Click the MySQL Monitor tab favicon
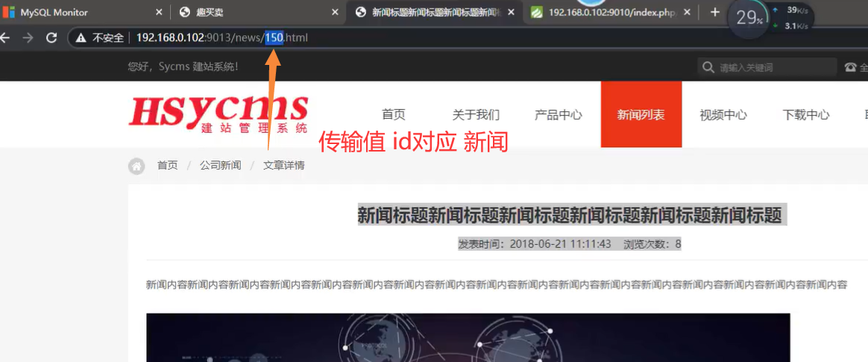 9,12
